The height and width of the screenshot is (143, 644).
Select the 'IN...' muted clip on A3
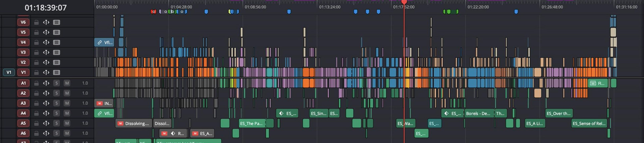click(x=104, y=103)
